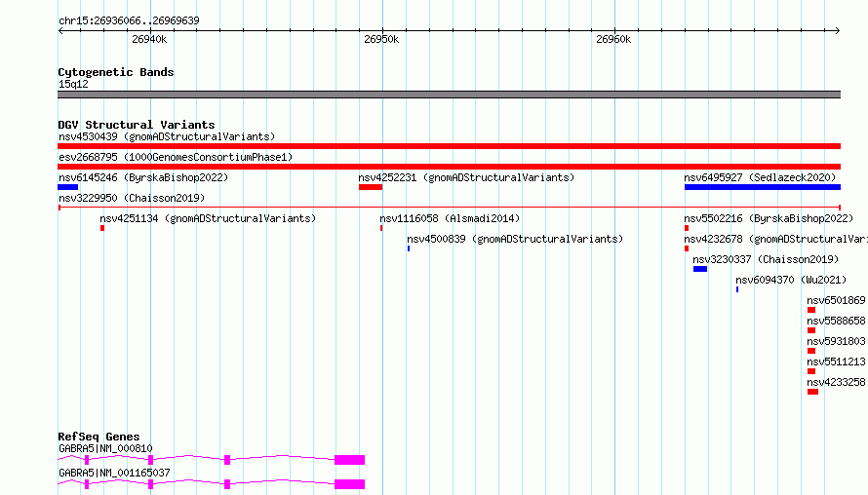This screenshot has width=868, height=495.
Task: Select nsv5502216 ByrskaBishop2022 label
Action: click(x=769, y=218)
